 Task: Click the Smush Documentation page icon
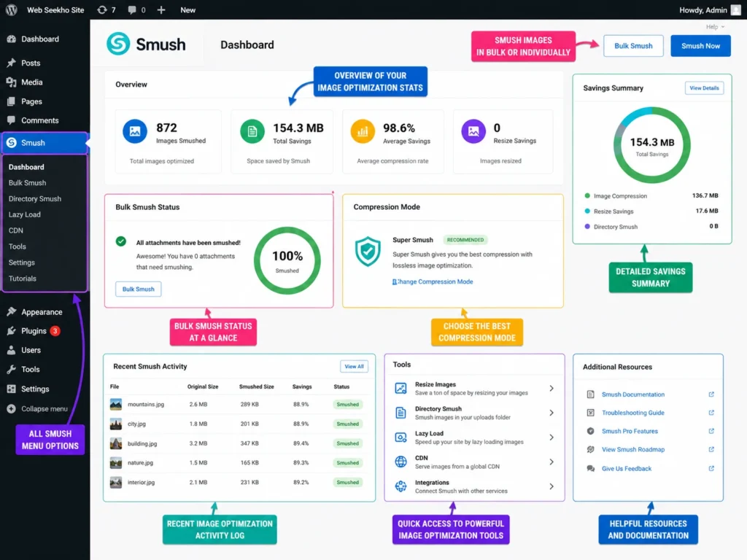pos(590,394)
